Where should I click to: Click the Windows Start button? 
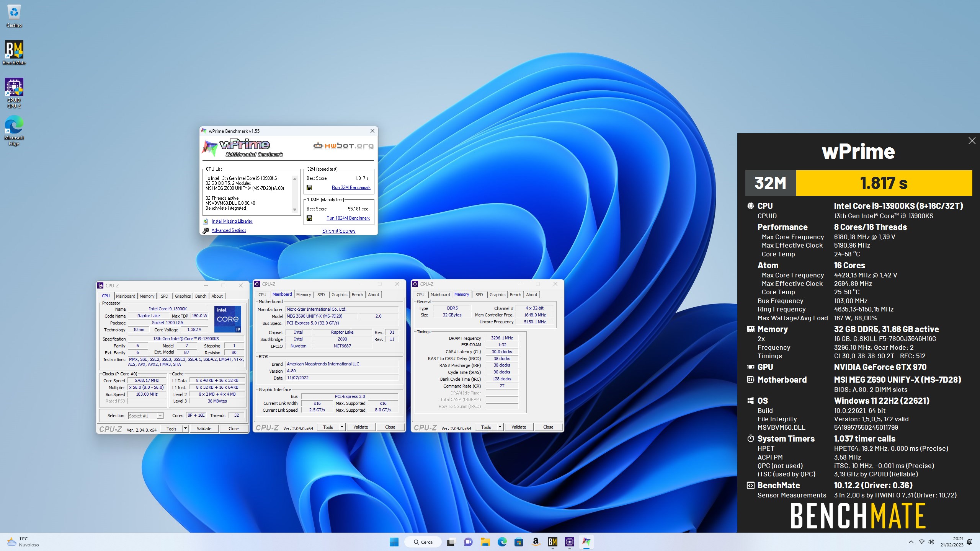(x=394, y=542)
